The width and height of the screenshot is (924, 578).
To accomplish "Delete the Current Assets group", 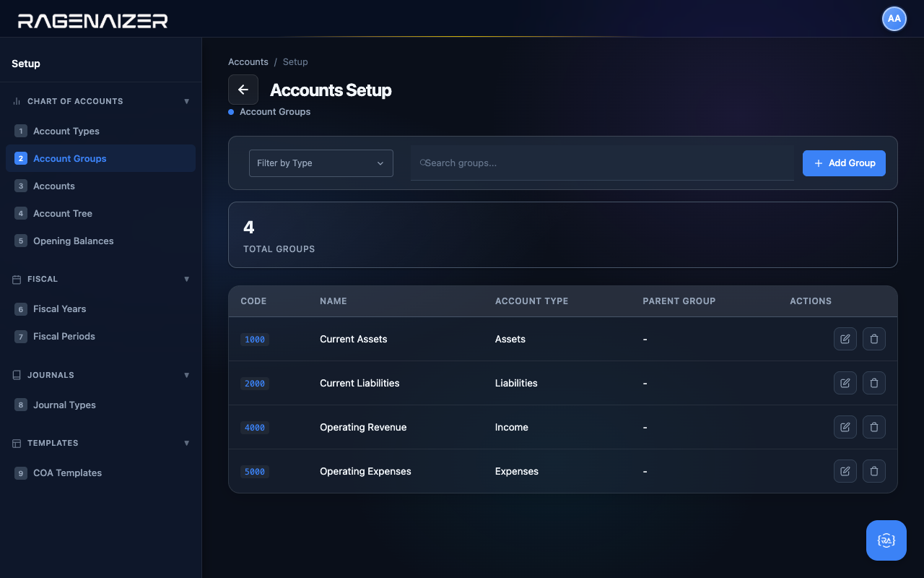I will (874, 339).
